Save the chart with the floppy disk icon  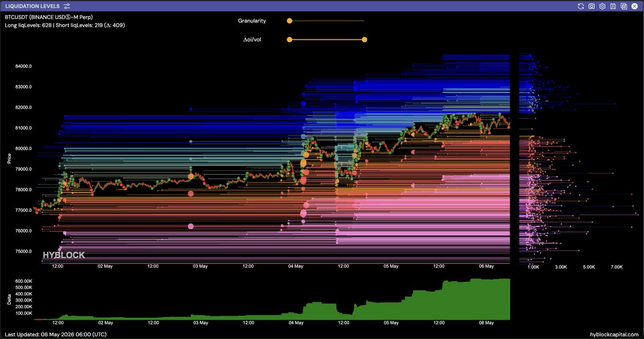click(x=613, y=6)
